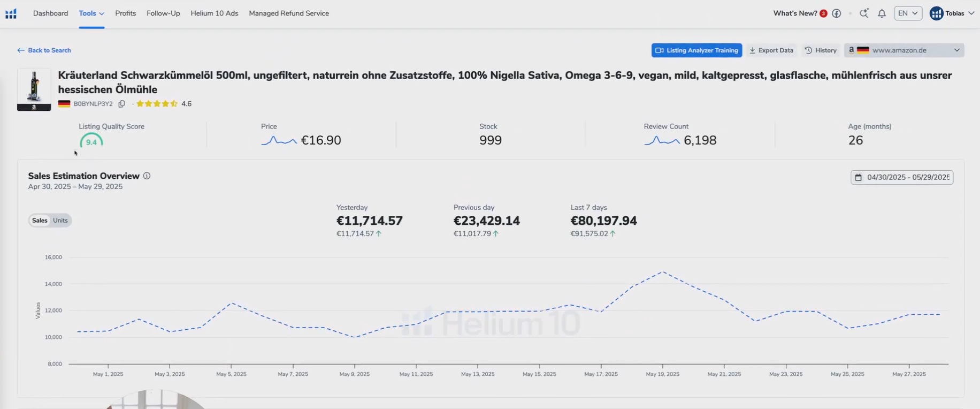
Task: Click the comparison value €91,575.02
Action: pyautogui.click(x=589, y=234)
